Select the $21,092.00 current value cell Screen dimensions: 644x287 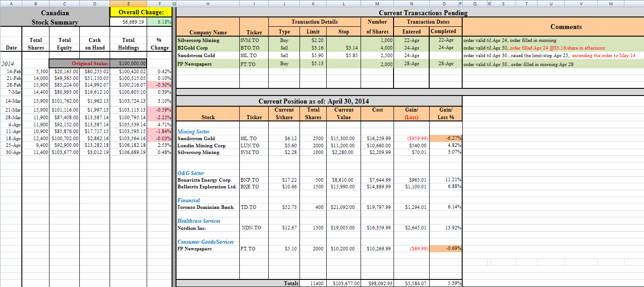coord(344,207)
